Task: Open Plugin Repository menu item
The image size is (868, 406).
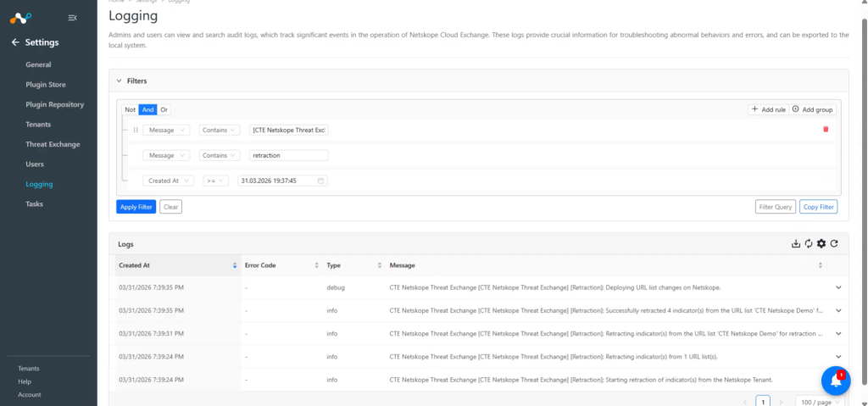Action: pyautogui.click(x=55, y=105)
